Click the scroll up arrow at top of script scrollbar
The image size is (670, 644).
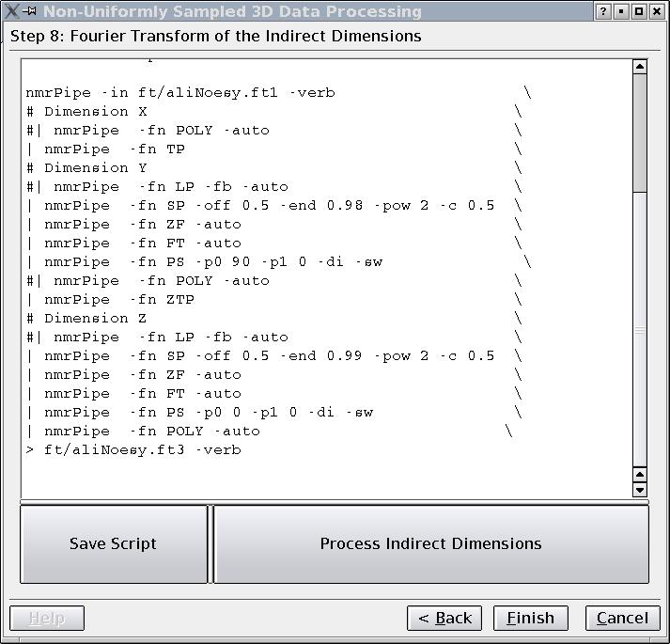pos(640,67)
